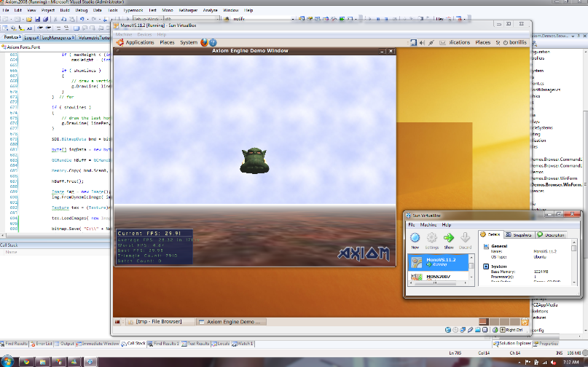Select MonoVS.11.2 virtual machine entry
This screenshot has height=367, width=588.
[x=439, y=261]
